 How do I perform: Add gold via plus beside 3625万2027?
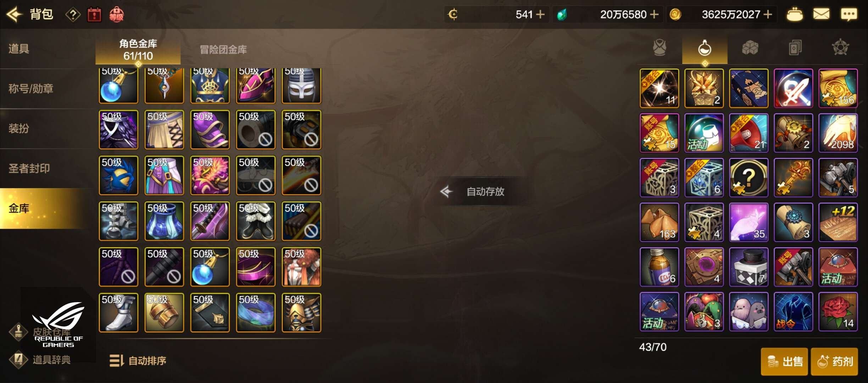[768, 15]
